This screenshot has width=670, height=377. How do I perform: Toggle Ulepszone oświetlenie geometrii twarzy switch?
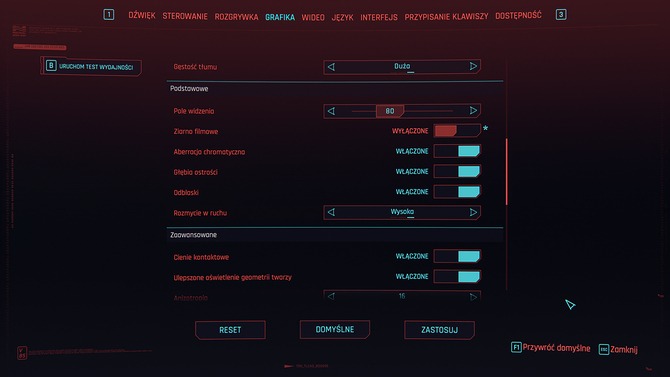(x=457, y=277)
